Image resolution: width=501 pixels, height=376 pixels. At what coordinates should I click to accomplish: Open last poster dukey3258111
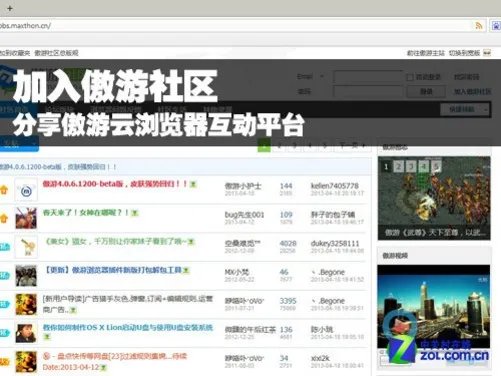(335, 243)
